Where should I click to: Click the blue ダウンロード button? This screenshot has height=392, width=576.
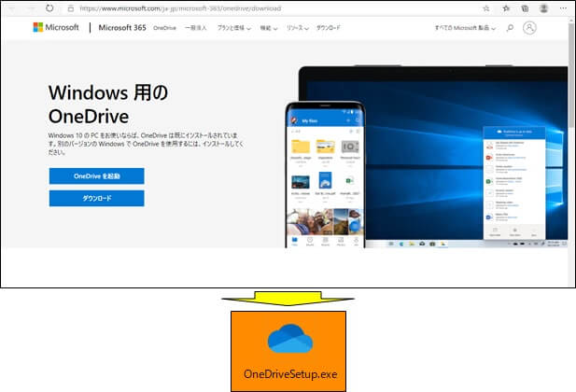click(x=96, y=199)
